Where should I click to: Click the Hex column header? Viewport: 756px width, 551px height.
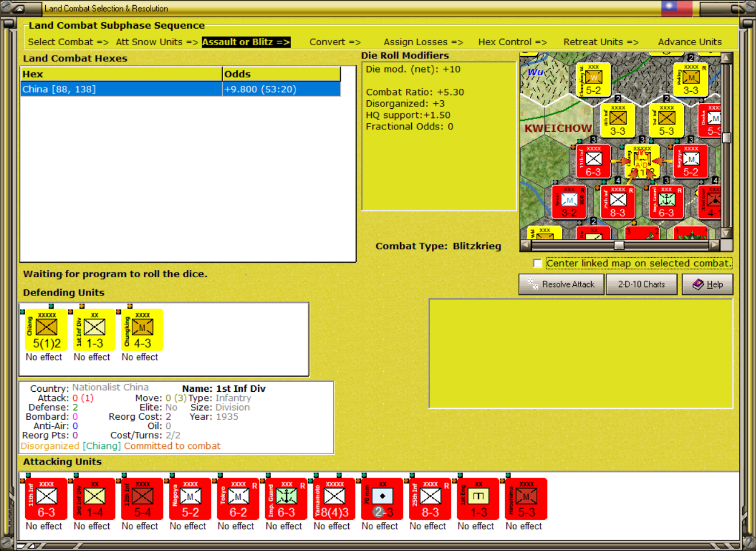[x=121, y=74]
